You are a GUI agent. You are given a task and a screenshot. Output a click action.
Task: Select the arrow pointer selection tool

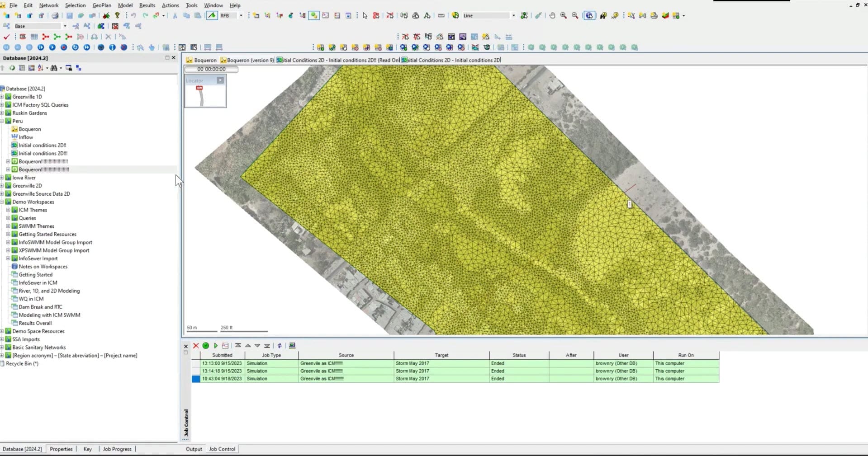tap(365, 15)
